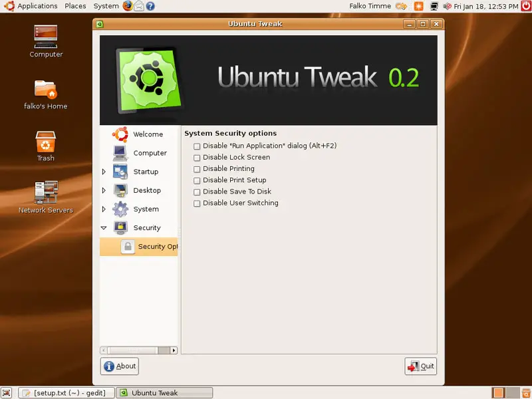Click the date and time clock
Viewport: 532px width, 399px height.
point(486,6)
